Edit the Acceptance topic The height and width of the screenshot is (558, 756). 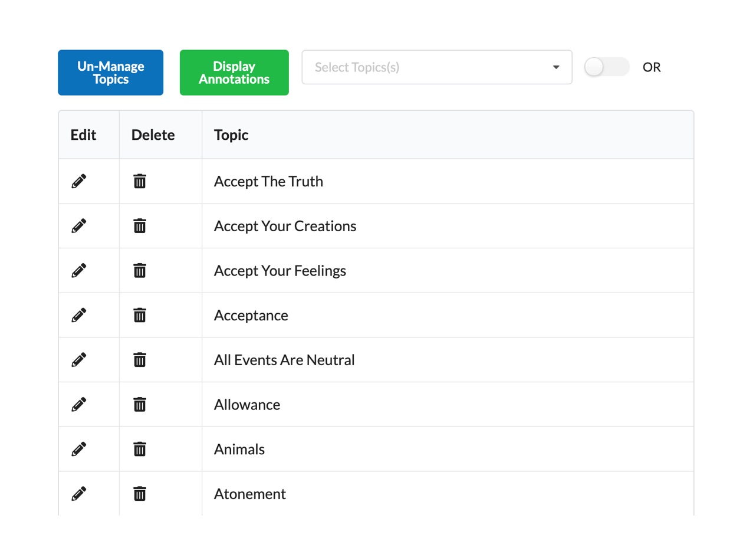79,315
